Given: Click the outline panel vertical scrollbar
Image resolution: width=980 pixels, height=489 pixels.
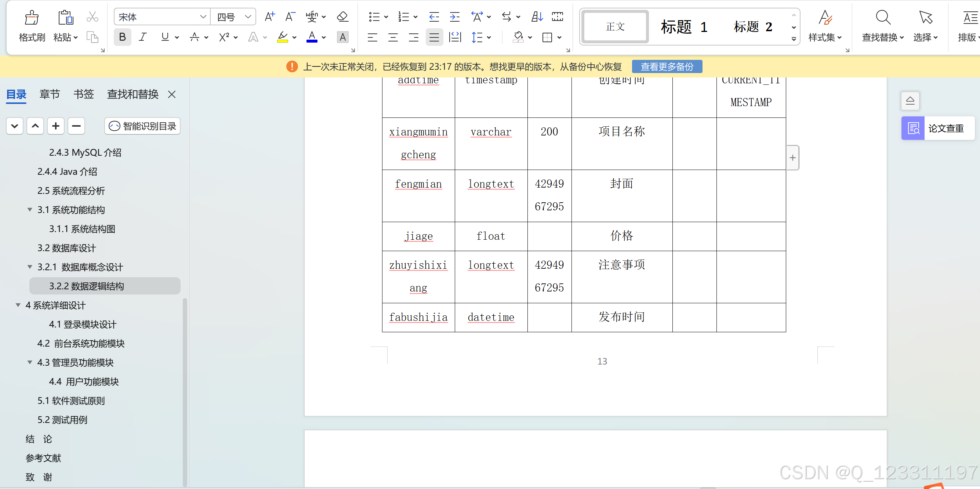Looking at the screenshot, I should point(185,392).
